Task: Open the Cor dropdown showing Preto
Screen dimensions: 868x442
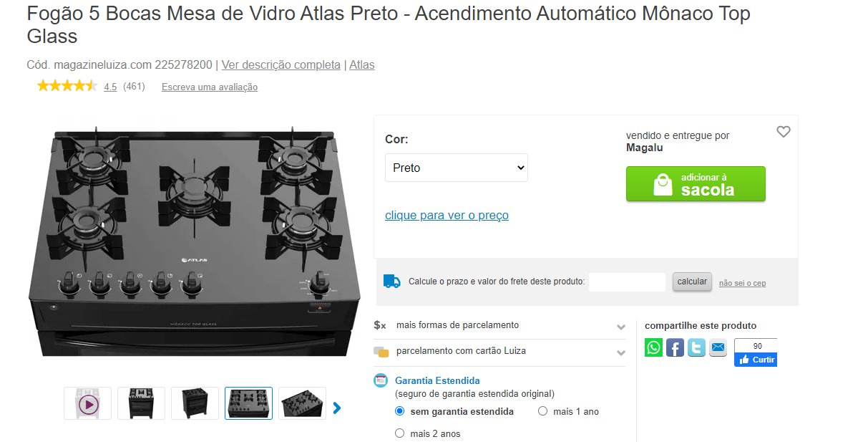Action: 457,168
